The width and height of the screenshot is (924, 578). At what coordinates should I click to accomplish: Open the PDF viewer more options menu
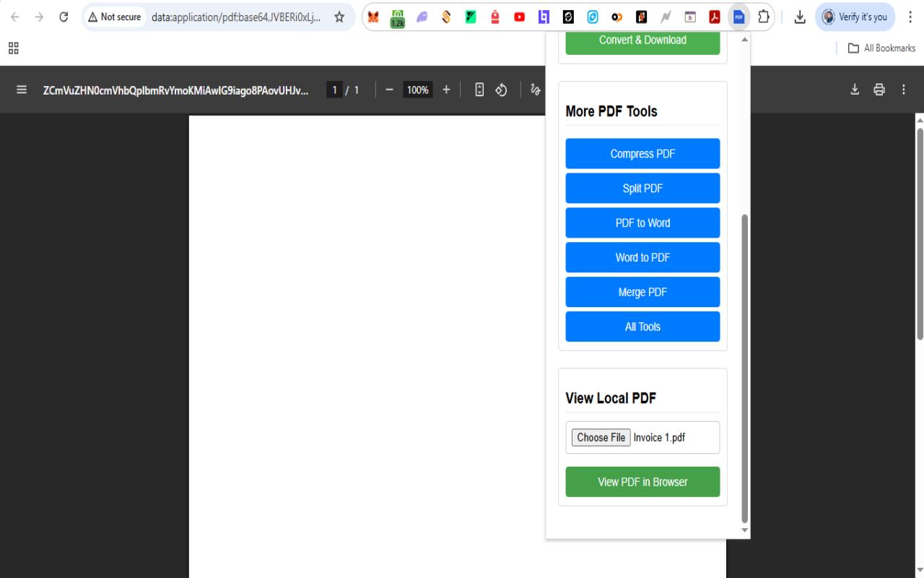(903, 89)
